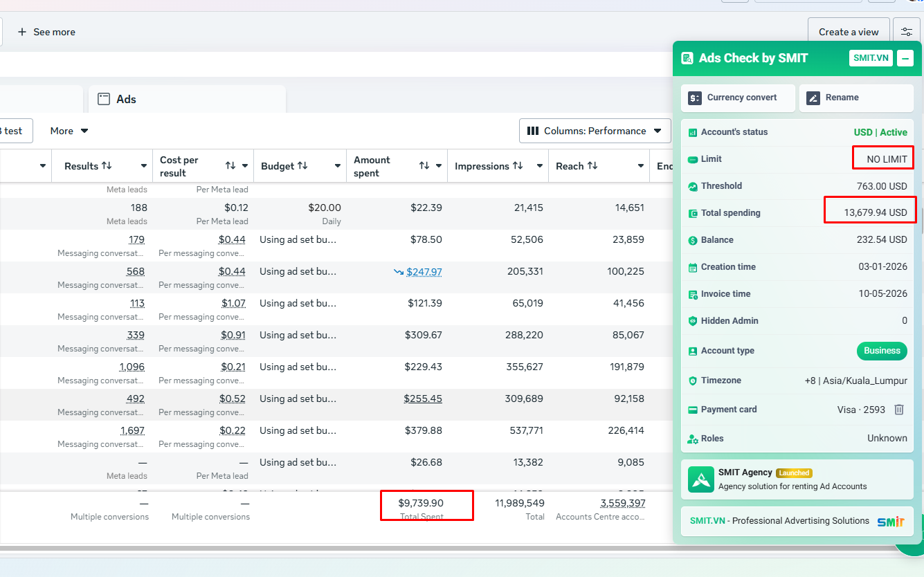This screenshot has height=577, width=924.
Task: Click the Rename button
Action: pyautogui.click(x=857, y=98)
